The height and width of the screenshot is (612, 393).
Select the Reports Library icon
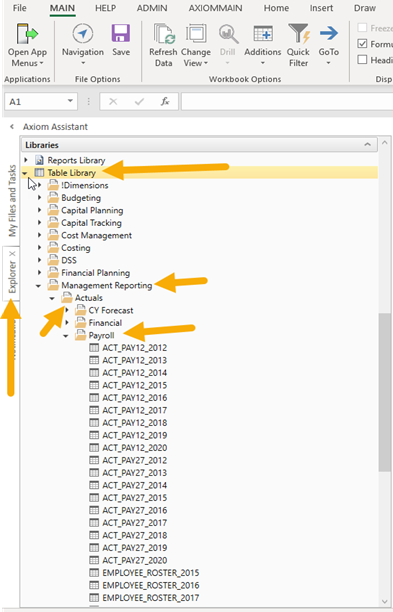39,160
